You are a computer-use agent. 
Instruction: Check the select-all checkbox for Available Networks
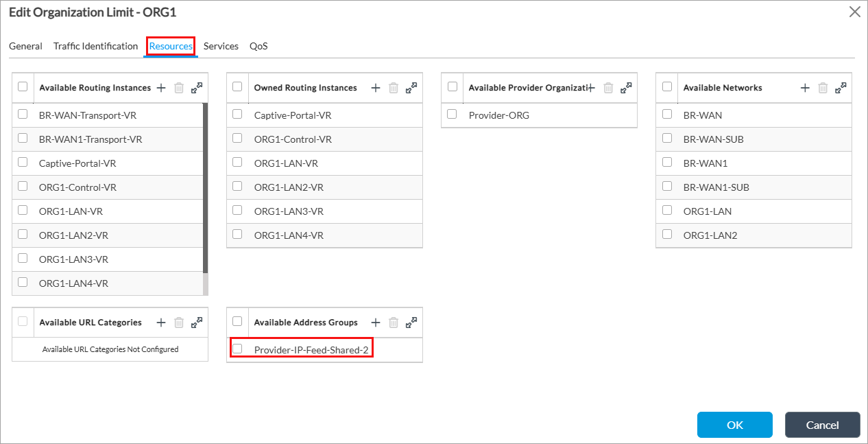coord(666,87)
